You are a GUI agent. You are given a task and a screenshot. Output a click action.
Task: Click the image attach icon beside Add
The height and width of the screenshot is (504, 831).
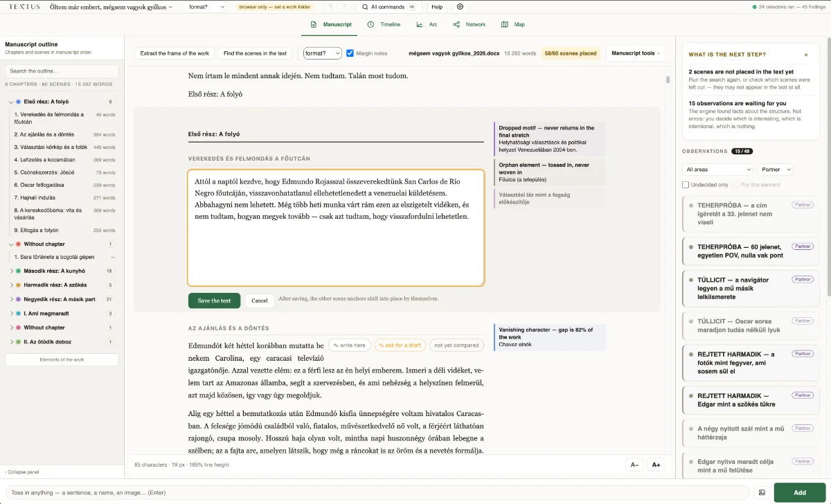click(762, 492)
